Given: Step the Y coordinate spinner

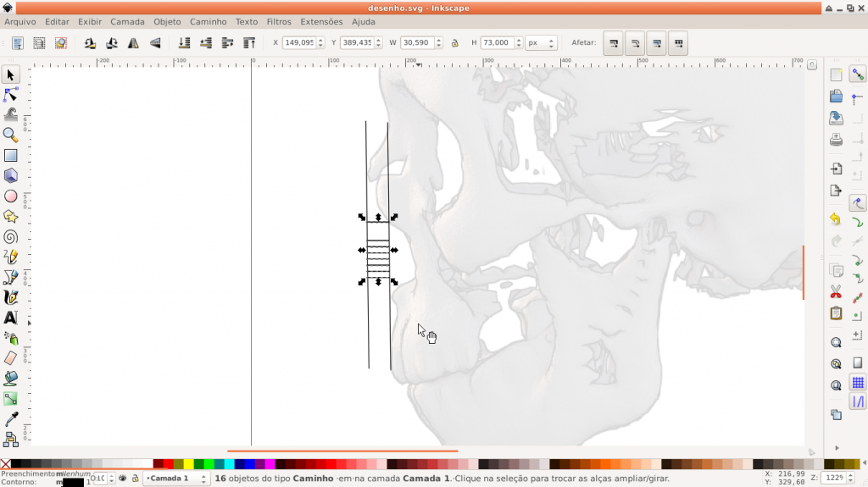Looking at the screenshot, I should pos(379,42).
